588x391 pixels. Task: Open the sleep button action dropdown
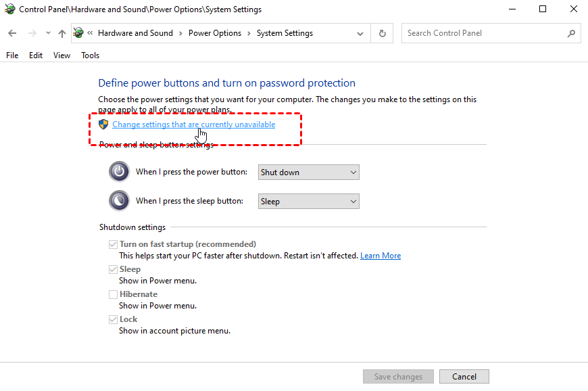coord(309,202)
